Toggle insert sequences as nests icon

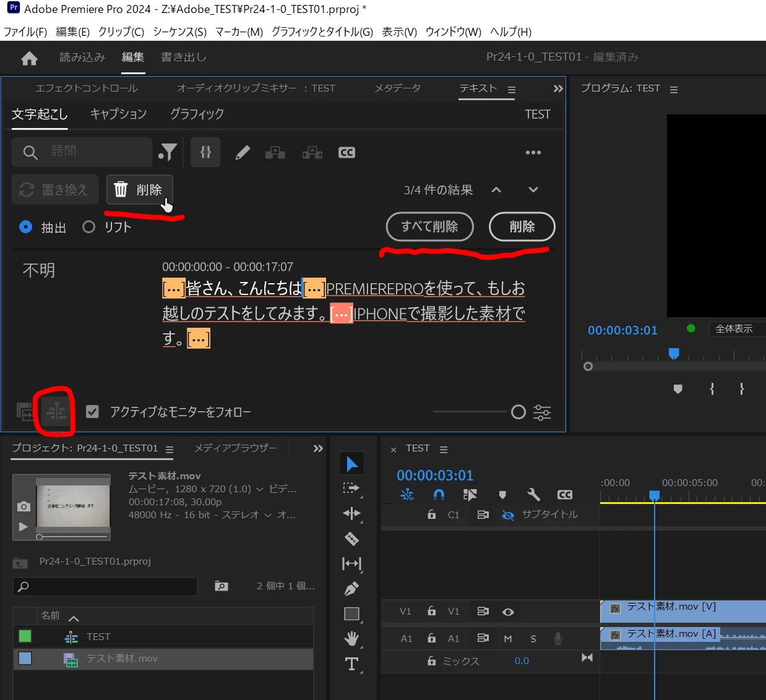pyautogui.click(x=407, y=495)
